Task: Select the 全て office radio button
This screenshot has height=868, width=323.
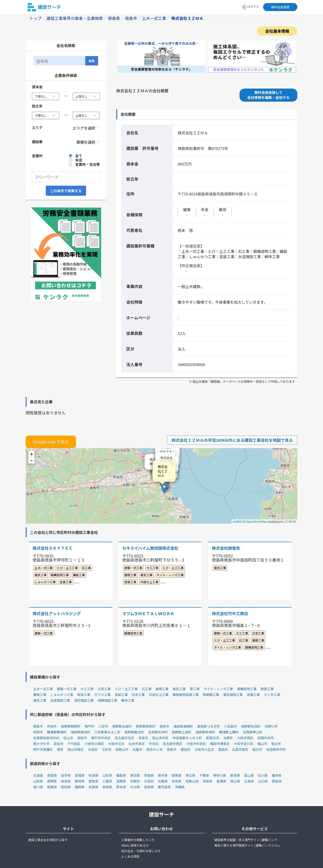Action: [70, 156]
